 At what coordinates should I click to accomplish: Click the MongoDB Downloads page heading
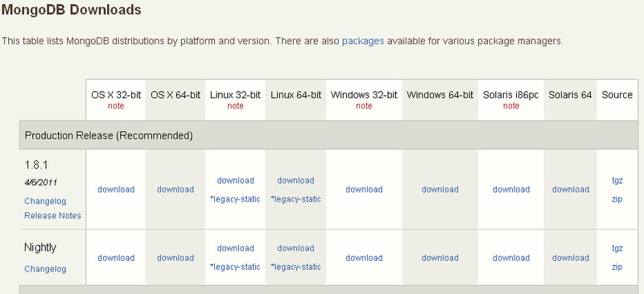coord(72,10)
